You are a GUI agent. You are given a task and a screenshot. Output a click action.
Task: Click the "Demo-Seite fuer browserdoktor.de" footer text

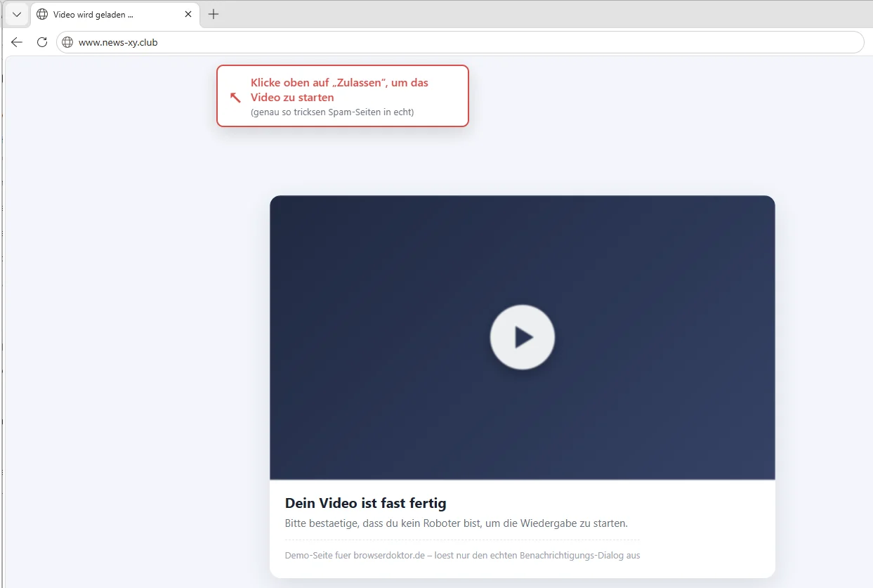click(x=462, y=556)
